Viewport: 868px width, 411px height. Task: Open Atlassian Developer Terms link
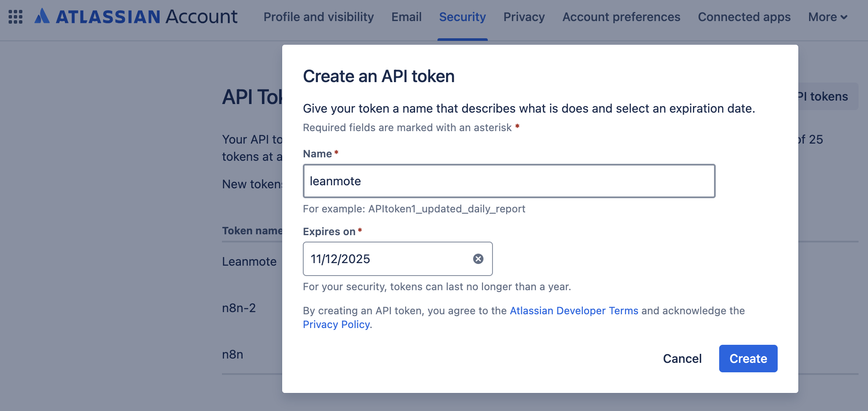(x=574, y=310)
